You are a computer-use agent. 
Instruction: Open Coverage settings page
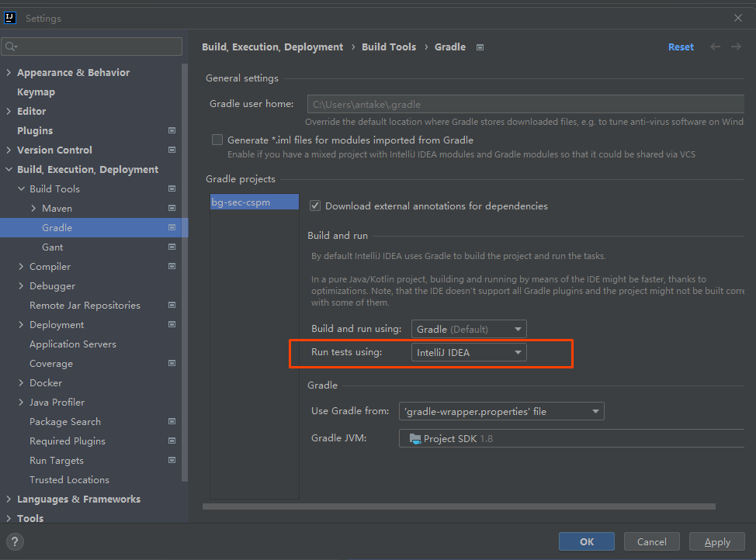pyautogui.click(x=51, y=363)
